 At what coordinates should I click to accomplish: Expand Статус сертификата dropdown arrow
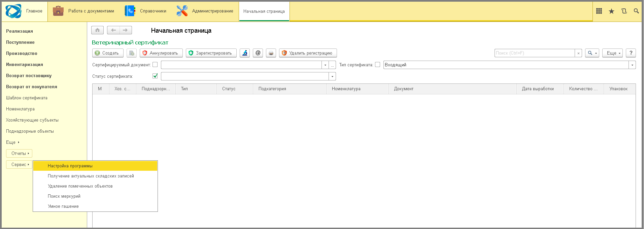tap(332, 76)
